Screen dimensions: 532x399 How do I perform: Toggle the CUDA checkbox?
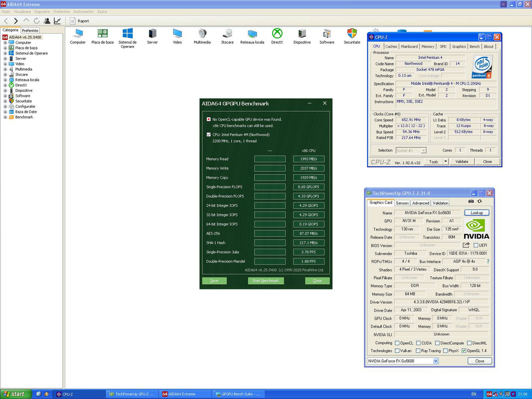coord(418,343)
